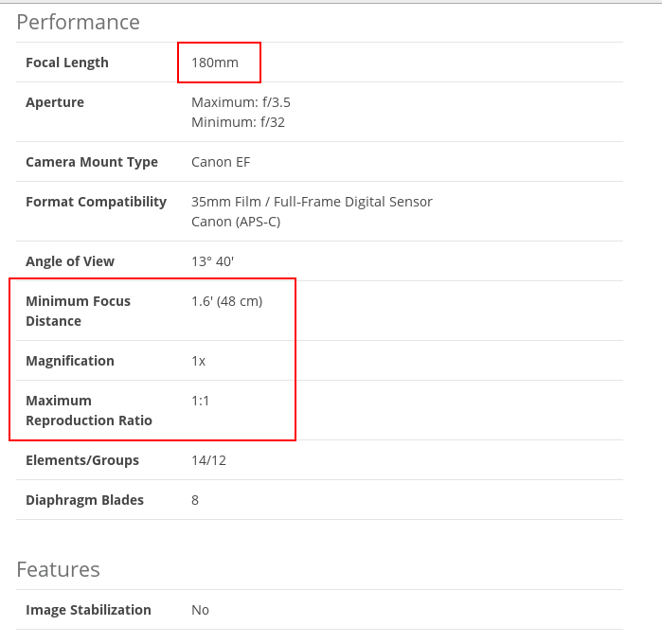Image resolution: width=662 pixels, height=644 pixels.
Task: Click the Camera Mount Type label
Action: pos(92,162)
